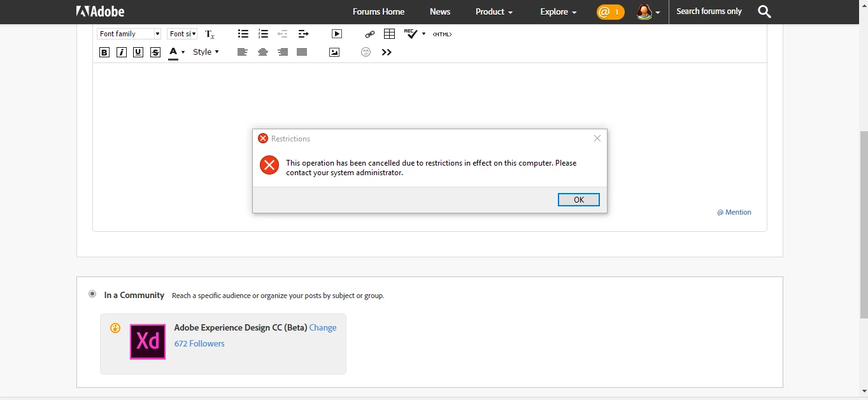Open spell check options arrow
The height and width of the screenshot is (400, 868).
[x=423, y=34]
